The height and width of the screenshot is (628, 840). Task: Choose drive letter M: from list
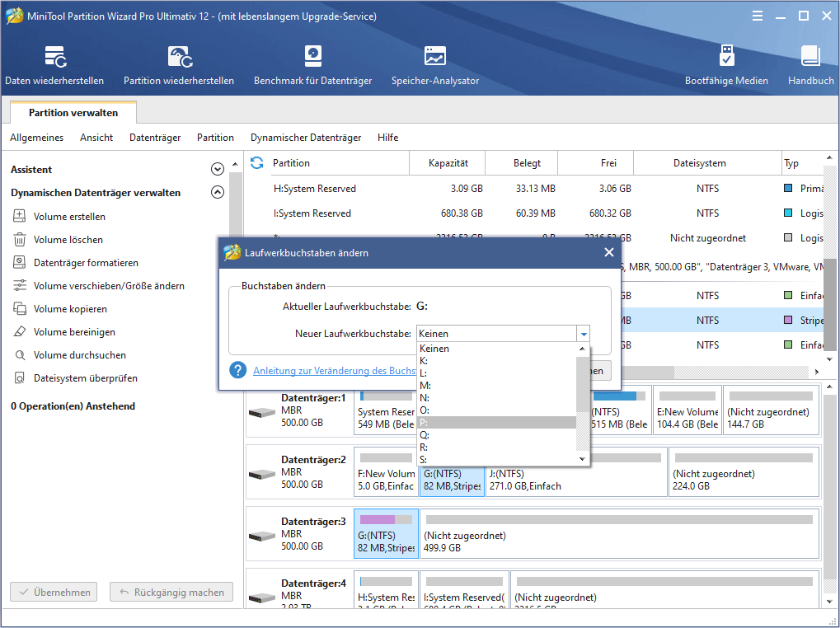coord(496,385)
